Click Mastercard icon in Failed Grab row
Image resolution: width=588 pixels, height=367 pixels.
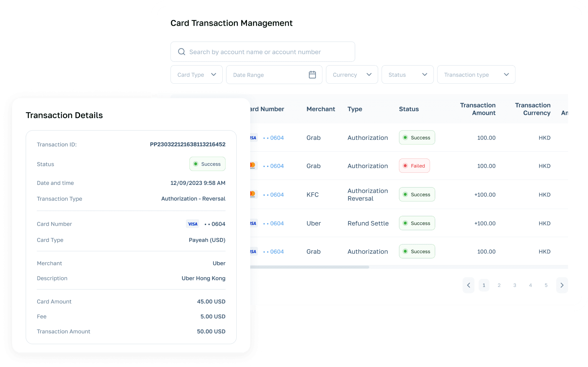click(x=253, y=166)
